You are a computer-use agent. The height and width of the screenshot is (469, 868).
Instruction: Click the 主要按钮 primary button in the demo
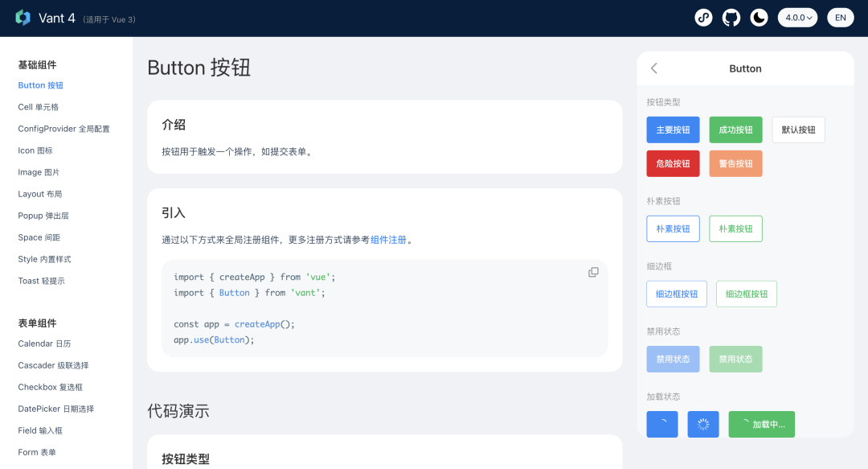point(673,130)
